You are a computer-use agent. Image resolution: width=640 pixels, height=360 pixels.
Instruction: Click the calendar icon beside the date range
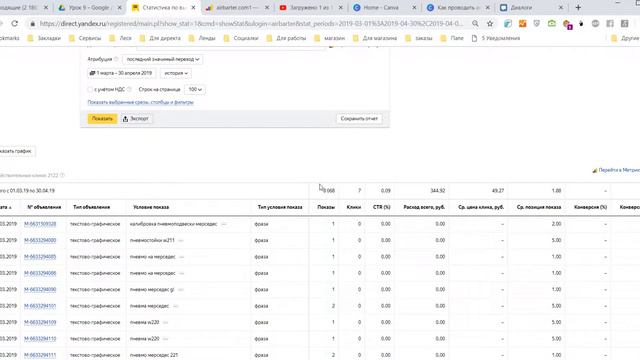pos(92,73)
